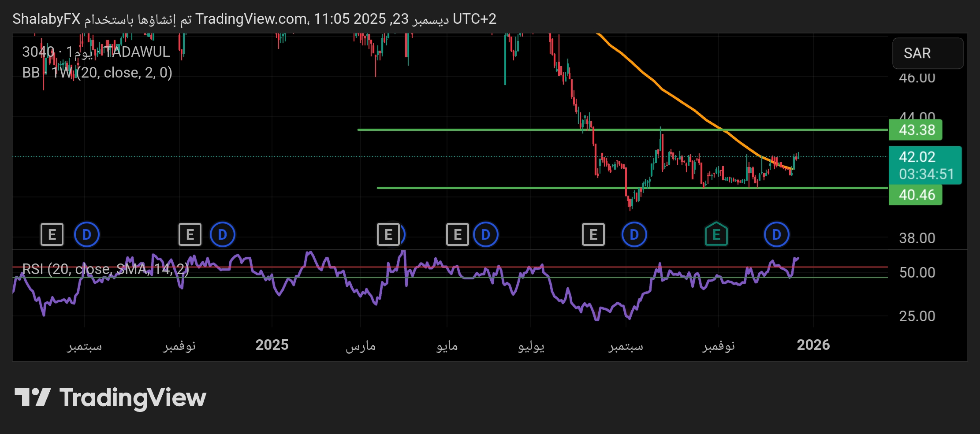
Task: Select the RSI indicator legend
Action: 105,269
